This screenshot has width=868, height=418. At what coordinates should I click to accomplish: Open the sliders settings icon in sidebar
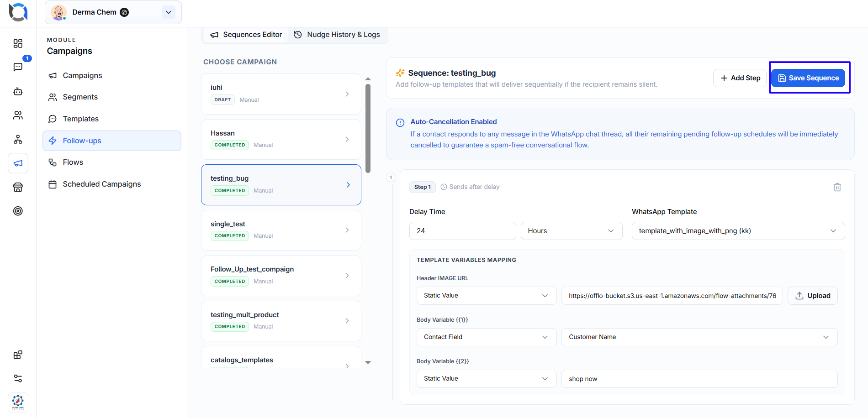point(18,378)
